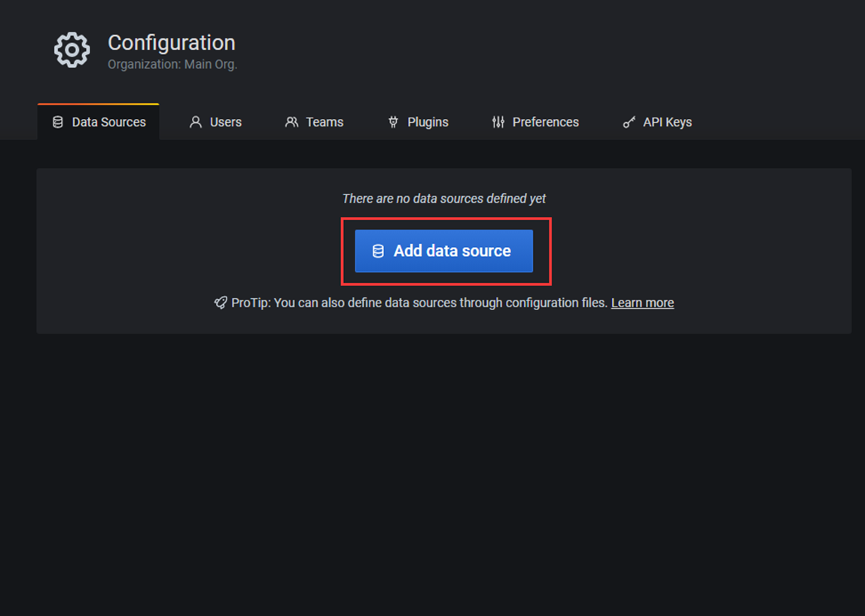The image size is (865, 616).
Task: Switch to the Users tab
Action: (215, 122)
